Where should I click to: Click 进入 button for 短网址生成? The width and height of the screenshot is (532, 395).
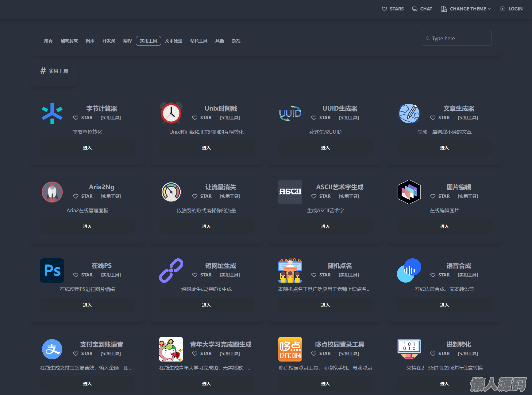206,305
